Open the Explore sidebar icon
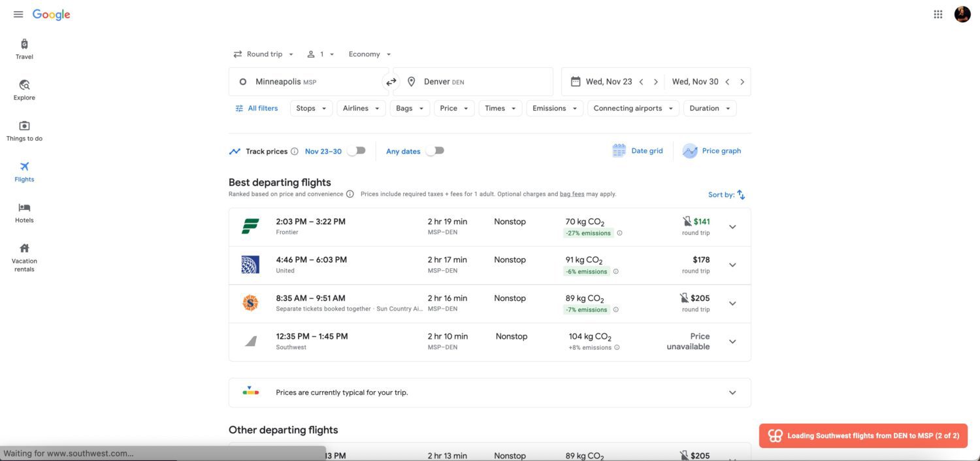 coord(24,90)
